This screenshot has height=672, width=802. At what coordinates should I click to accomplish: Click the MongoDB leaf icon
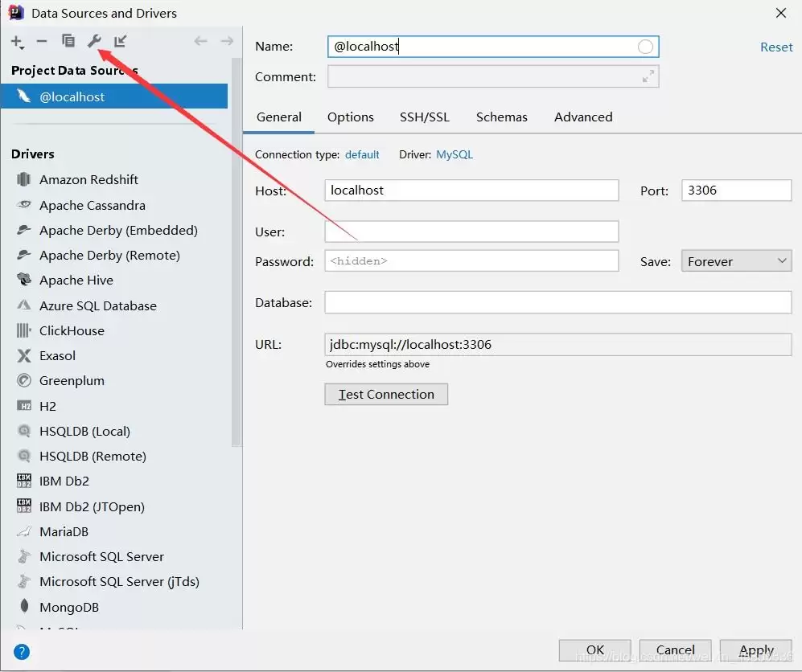pyautogui.click(x=23, y=606)
